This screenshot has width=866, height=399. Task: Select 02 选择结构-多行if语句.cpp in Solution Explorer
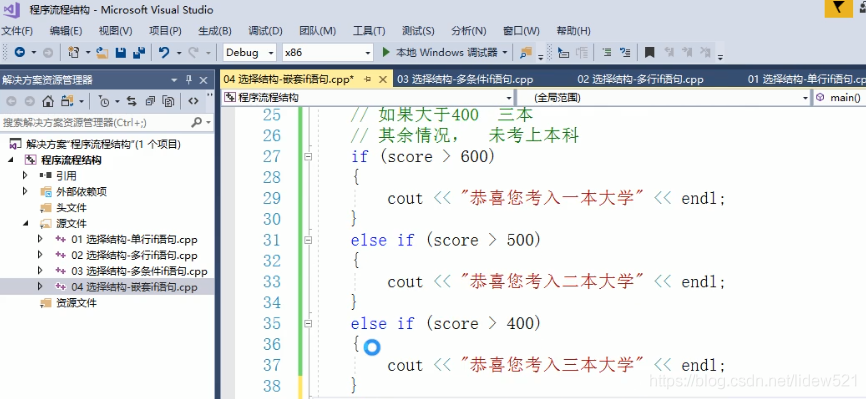tap(134, 255)
